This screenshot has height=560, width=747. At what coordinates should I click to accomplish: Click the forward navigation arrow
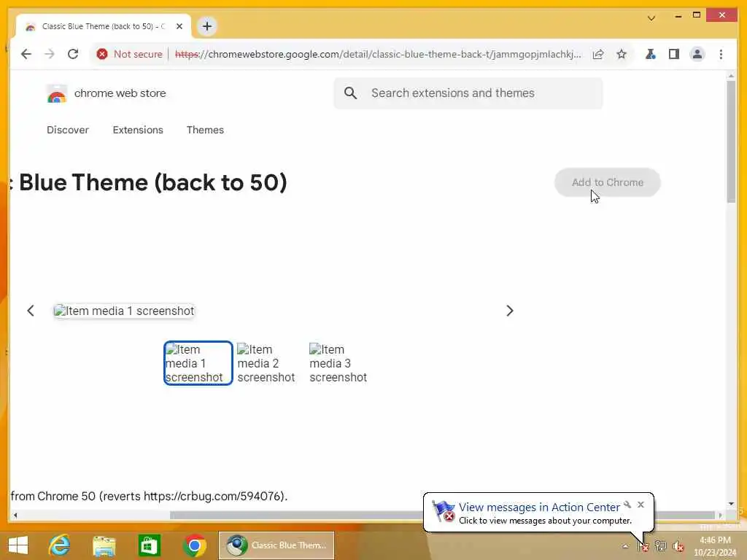pyautogui.click(x=50, y=54)
